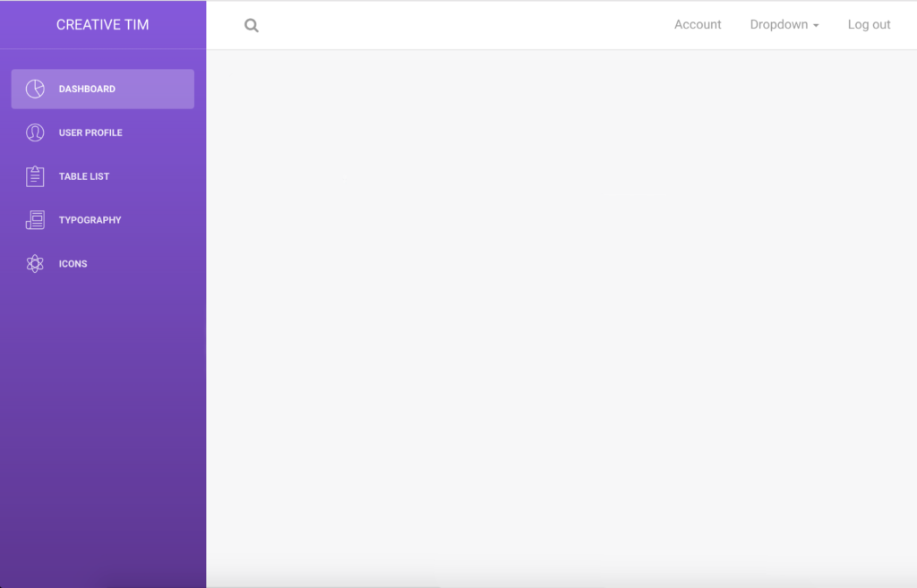The width and height of the screenshot is (917, 588).
Task: Click the caret arrow beside Dropdown
Action: 816,26
